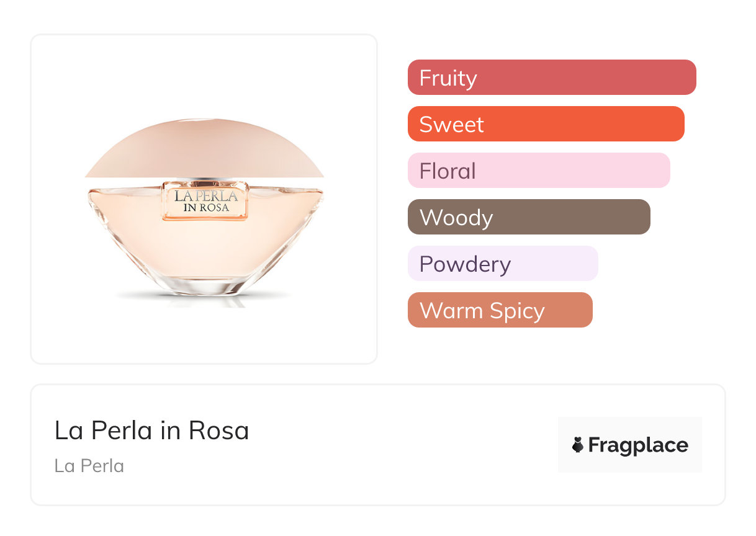Image resolution: width=756 pixels, height=536 pixels.
Task: Select the Powdery accord bar
Action: (x=503, y=264)
